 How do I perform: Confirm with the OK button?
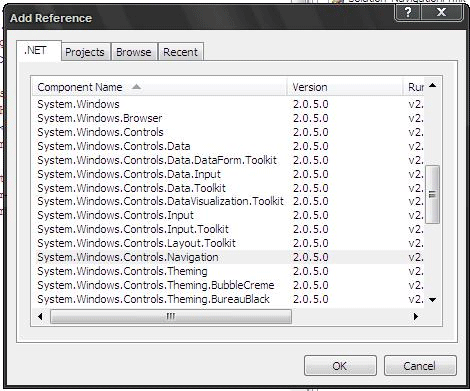pyautogui.click(x=340, y=366)
